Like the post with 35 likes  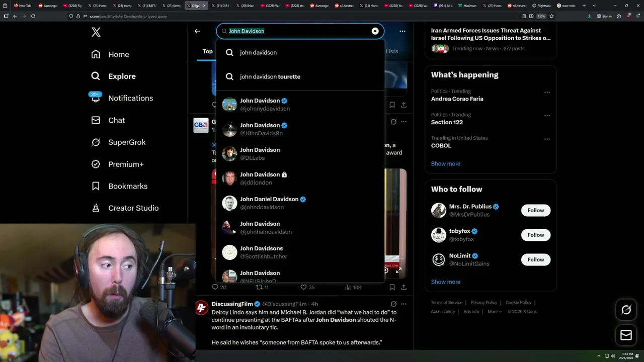pyautogui.click(x=307, y=287)
